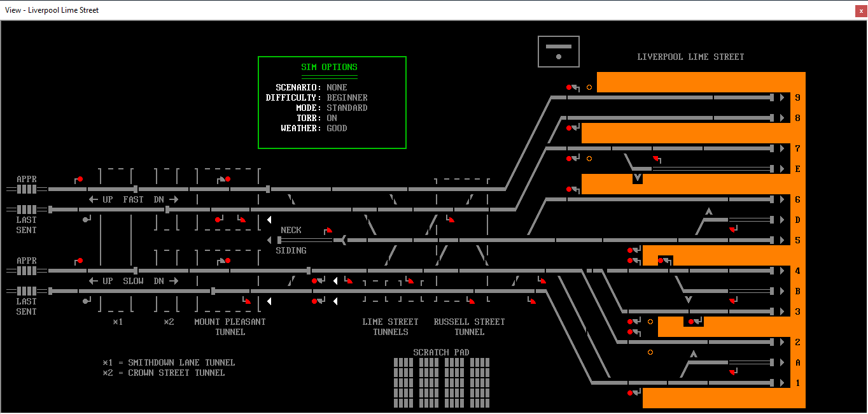Click platform 4 buffer end arrow
868x414 pixels.
point(782,271)
